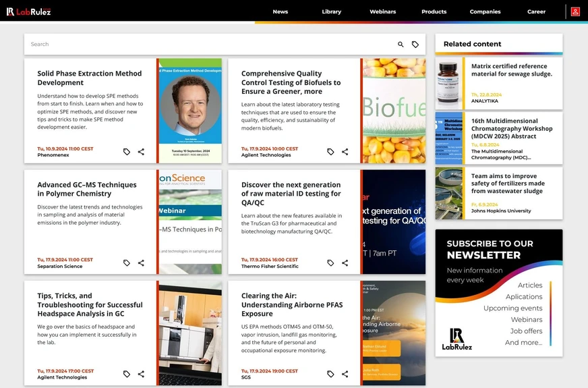Share the Advanced GC-MS Techniques webinar
Screen dimensions: 588x388
(x=141, y=262)
